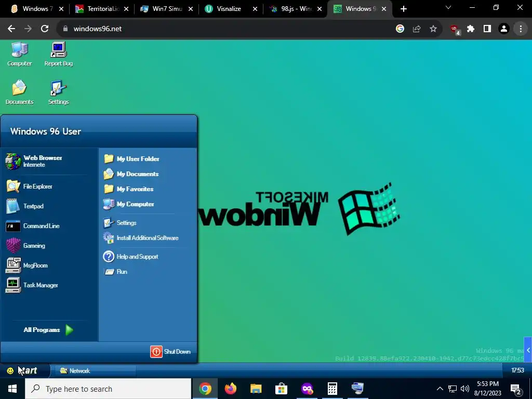Open Command Line in start menu
Image resolution: width=532 pixels, height=399 pixels.
33,226
